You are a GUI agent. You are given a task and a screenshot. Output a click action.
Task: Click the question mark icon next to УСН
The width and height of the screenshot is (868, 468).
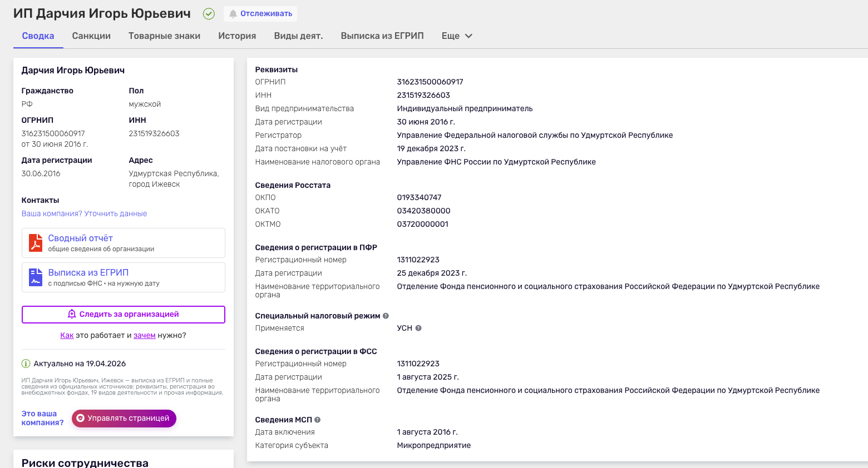[418, 328]
